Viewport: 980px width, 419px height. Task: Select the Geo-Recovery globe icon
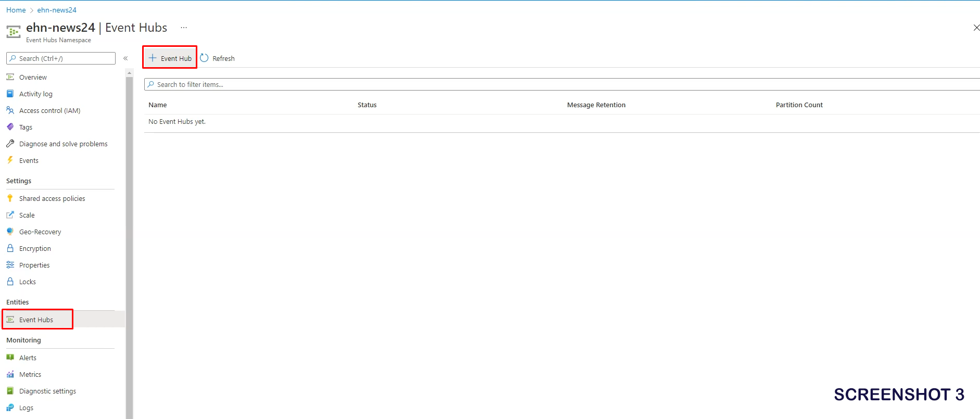[x=10, y=232]
